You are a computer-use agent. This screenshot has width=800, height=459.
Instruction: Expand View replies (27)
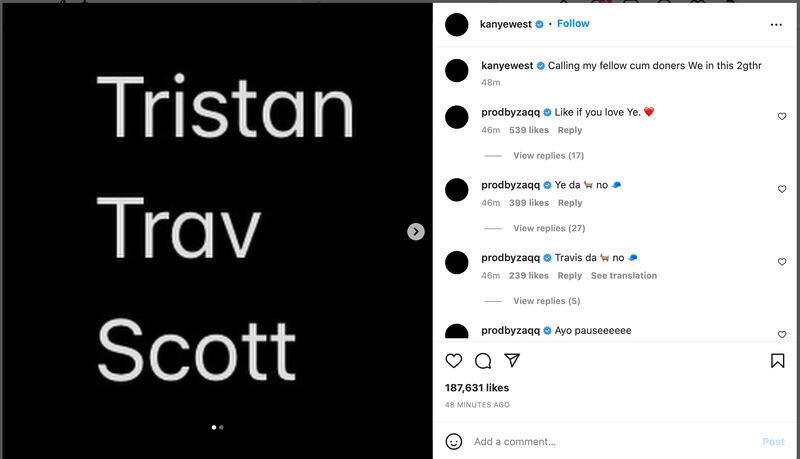[548, 228]
